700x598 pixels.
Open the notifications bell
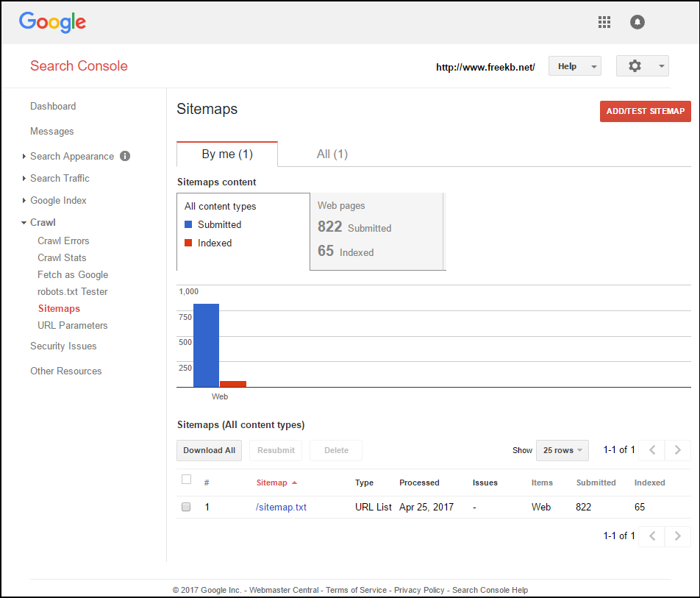637,22
